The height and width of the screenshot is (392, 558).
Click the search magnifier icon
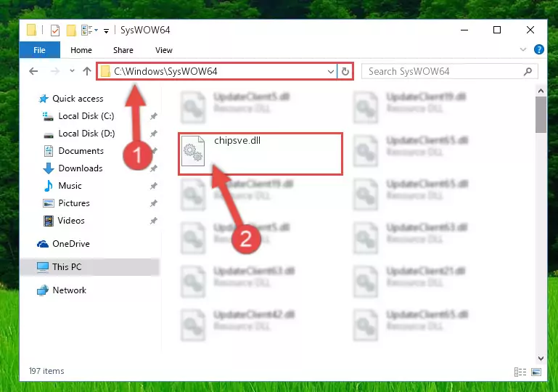528,72
